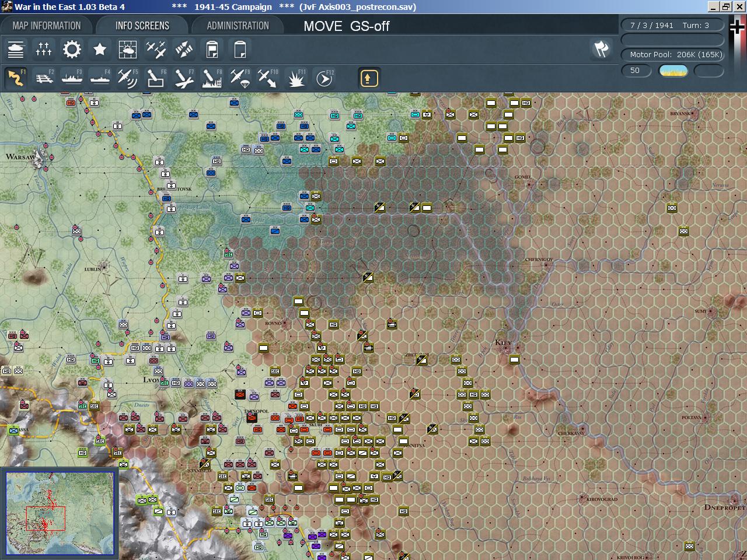Screen dimensions: 747x560
Task: Click the white flags icon near the date
Action: 601,49
